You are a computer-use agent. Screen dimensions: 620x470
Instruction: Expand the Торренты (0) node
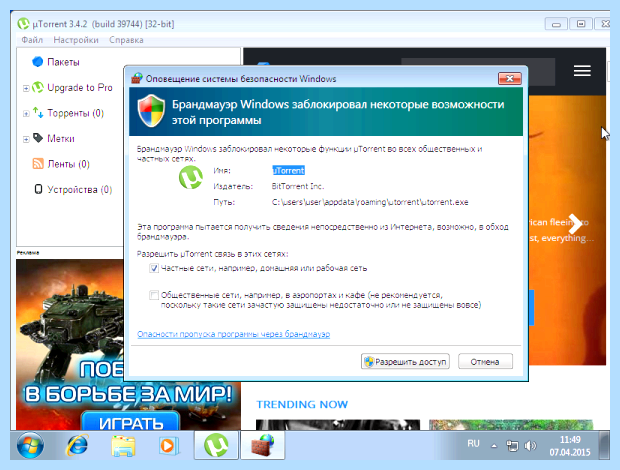click(26, 114)
